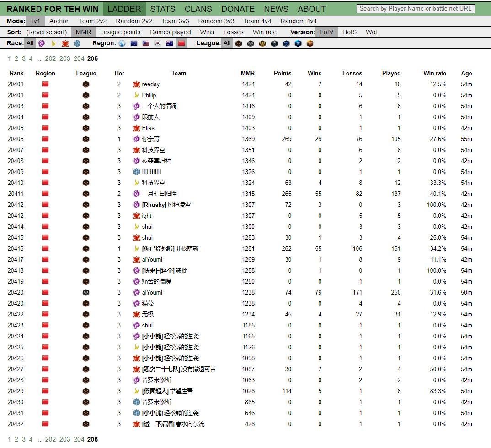Filter by Random race dice icon

tap(77, 43)
